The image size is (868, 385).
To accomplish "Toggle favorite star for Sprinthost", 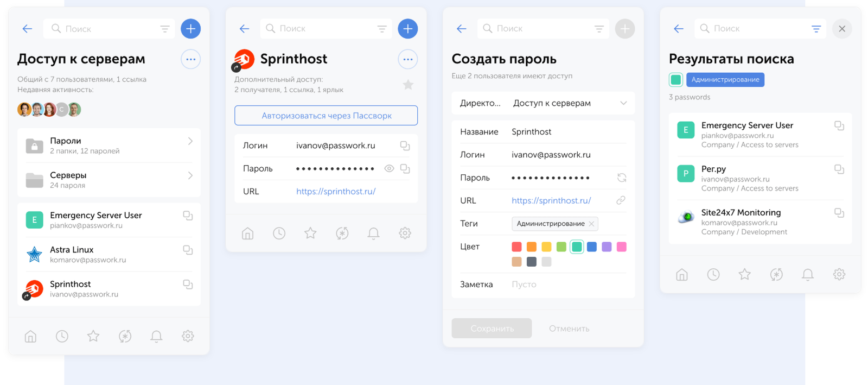I will pos(408,84).
